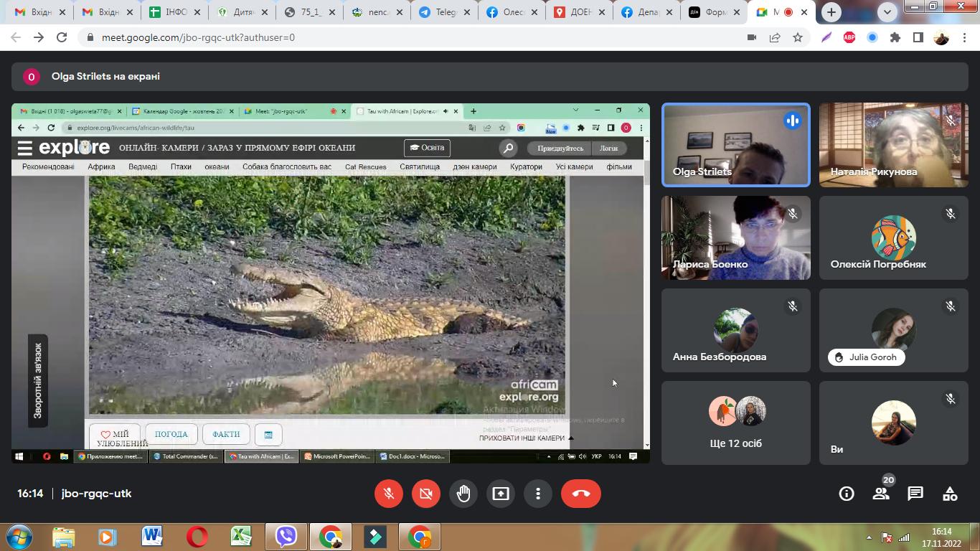Expand the Chrome tab search chevron

click(x=887, y=12)
